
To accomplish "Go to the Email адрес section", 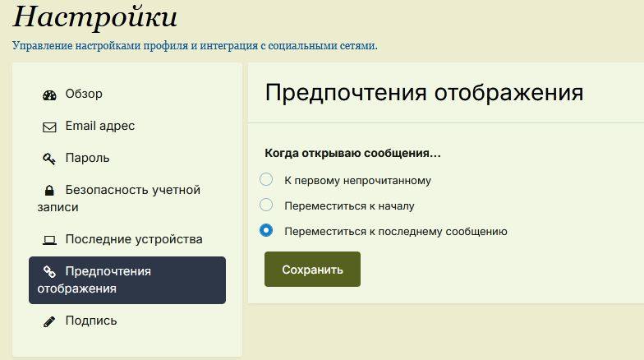I will pyautogui.click(x=99, y=126).
